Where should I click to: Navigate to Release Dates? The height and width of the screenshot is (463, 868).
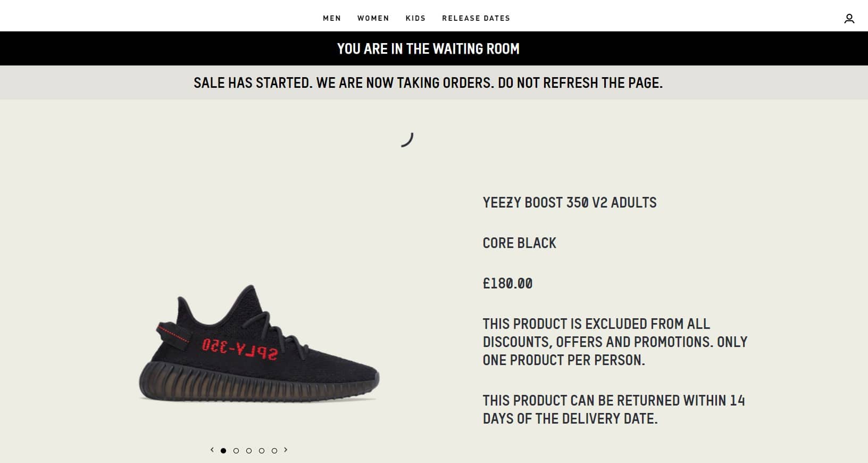click(x=476, y=18)
